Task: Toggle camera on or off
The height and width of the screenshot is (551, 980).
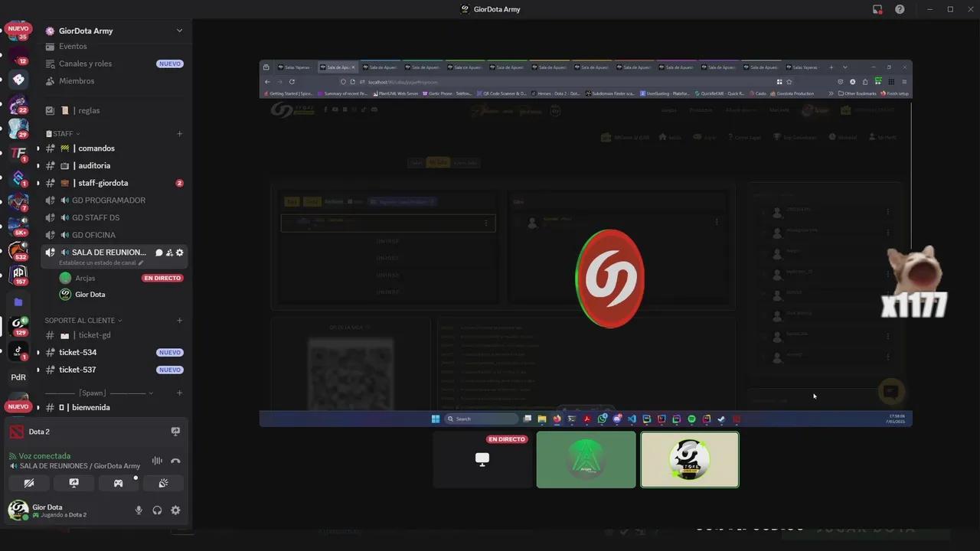Action: tap(29, 484)
